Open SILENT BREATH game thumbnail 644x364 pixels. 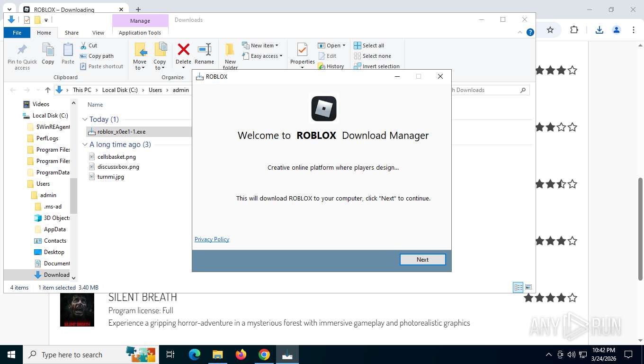[x=77, y=310]
